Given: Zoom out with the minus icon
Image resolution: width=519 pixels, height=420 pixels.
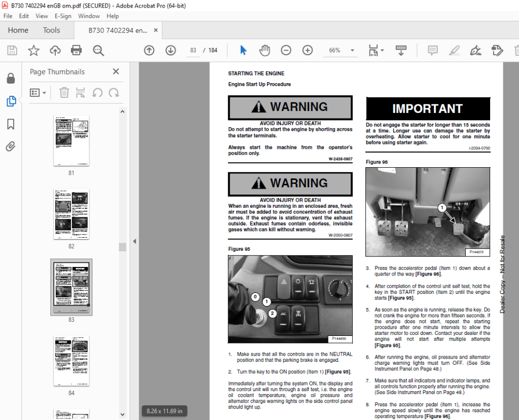Looking at the screenshot, I should coord(286,50).
